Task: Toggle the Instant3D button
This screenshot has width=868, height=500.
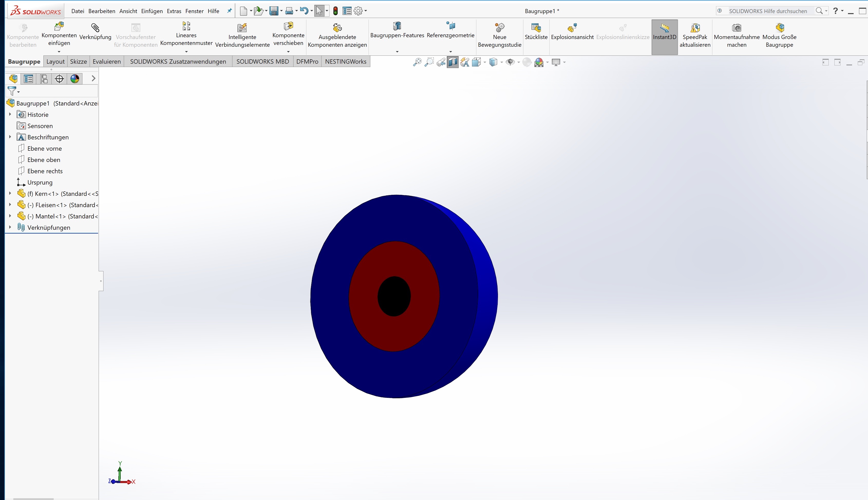Action: 664,37
